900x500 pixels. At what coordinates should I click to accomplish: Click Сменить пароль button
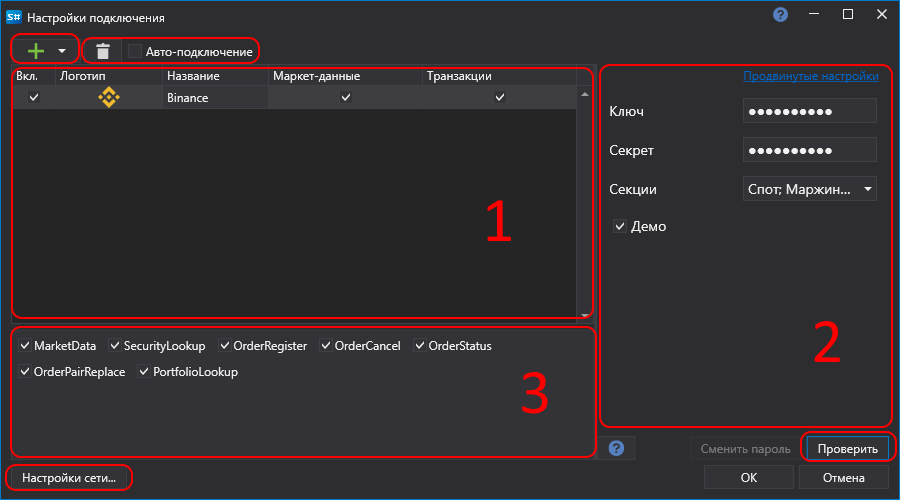[x=746, y=449]
